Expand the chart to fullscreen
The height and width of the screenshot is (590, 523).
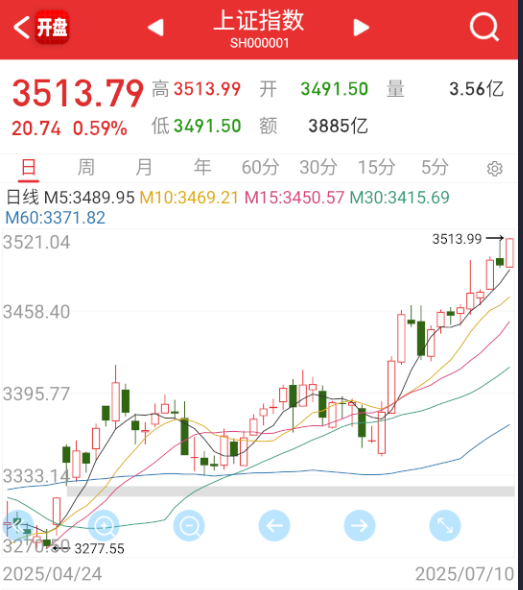(x=445, y=526)
